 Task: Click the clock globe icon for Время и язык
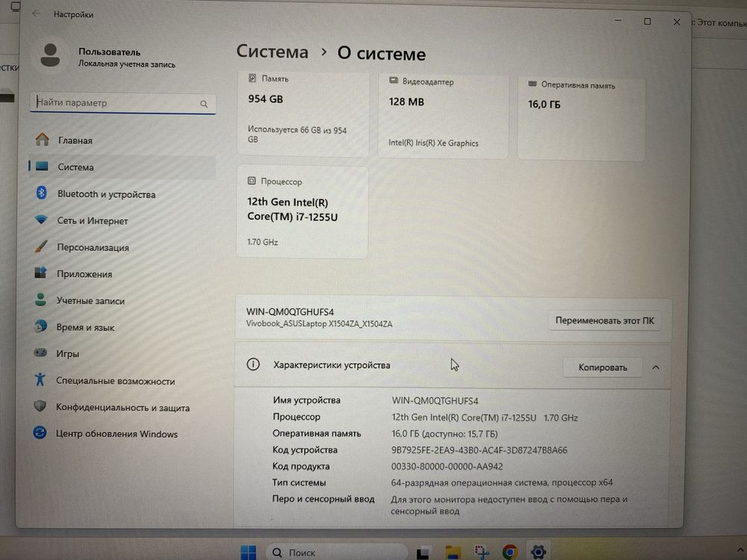pos(40,326)
